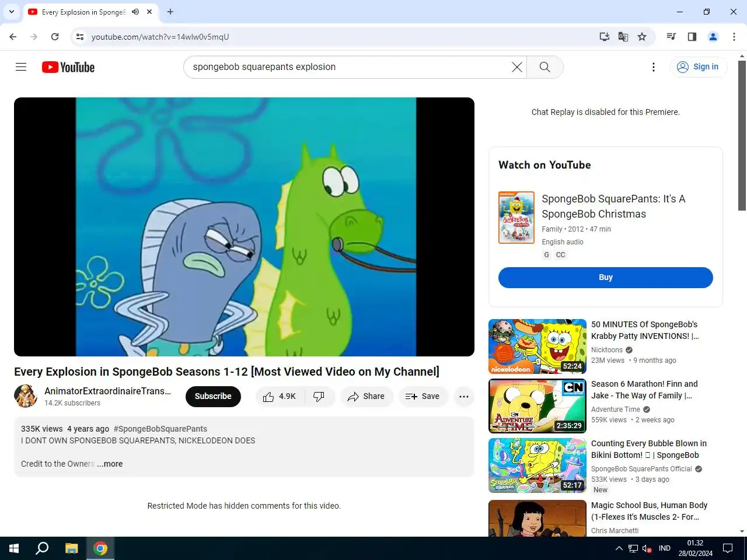
Task: Open Adventure Time channel link
Action: coord(616,409)
